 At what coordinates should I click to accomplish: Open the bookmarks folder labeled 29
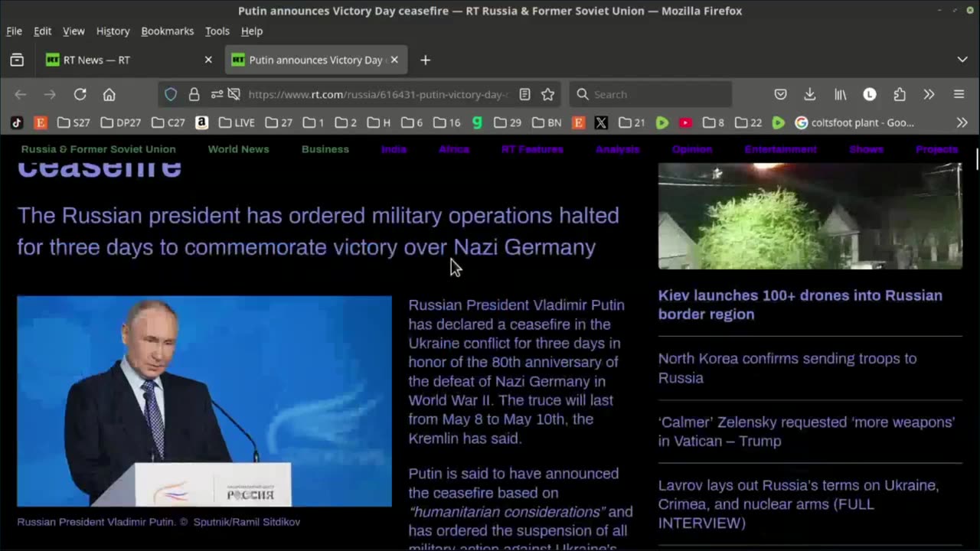[x=508, y=122]
